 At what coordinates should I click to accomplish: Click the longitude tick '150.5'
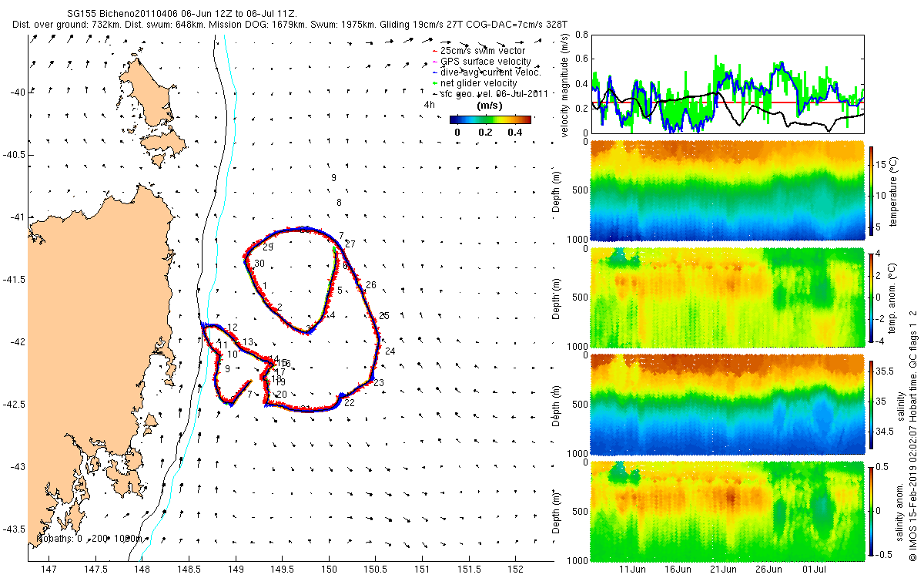point(376,569)
